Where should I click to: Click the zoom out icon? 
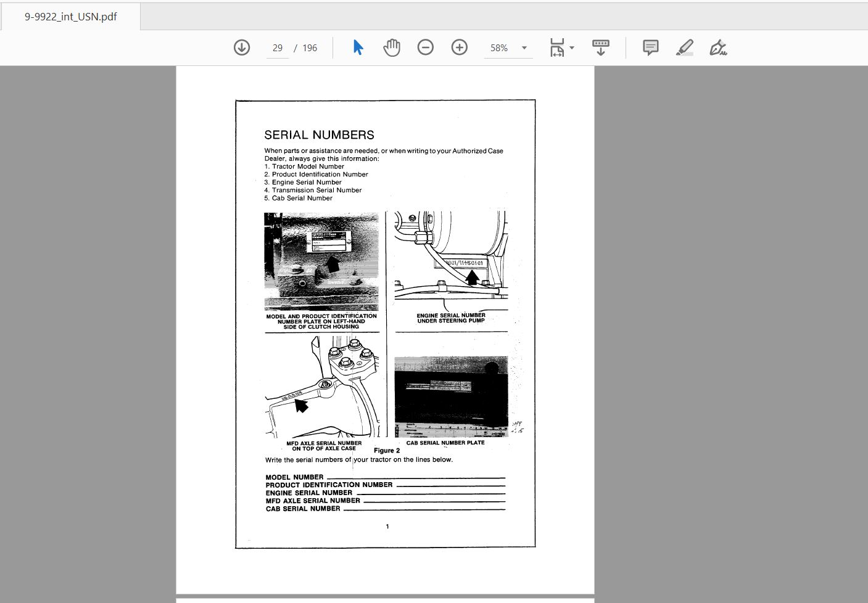click(x=426, y=47)
